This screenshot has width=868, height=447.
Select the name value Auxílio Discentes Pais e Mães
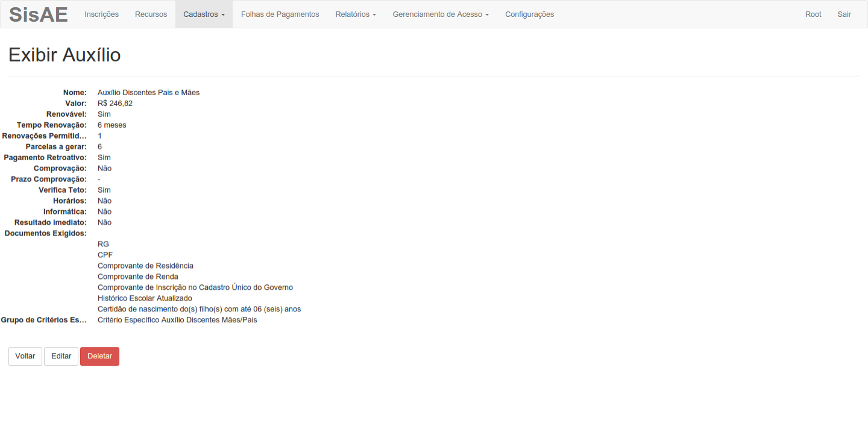click(x=148, y=93)
